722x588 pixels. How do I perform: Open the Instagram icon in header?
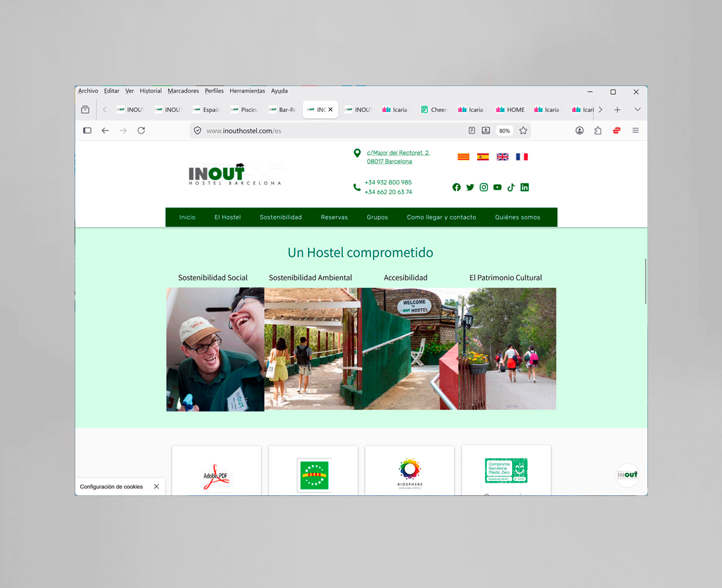click(484, 187)
